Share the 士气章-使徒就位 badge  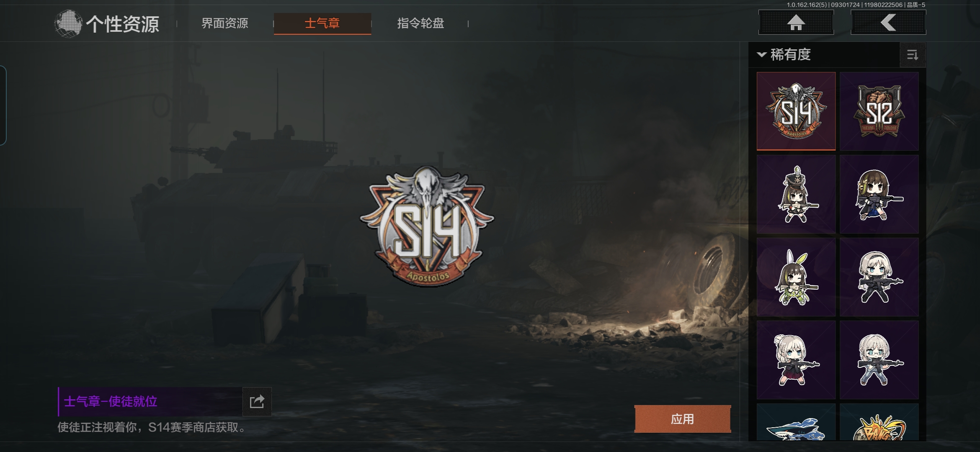click(x=257, y=402)
